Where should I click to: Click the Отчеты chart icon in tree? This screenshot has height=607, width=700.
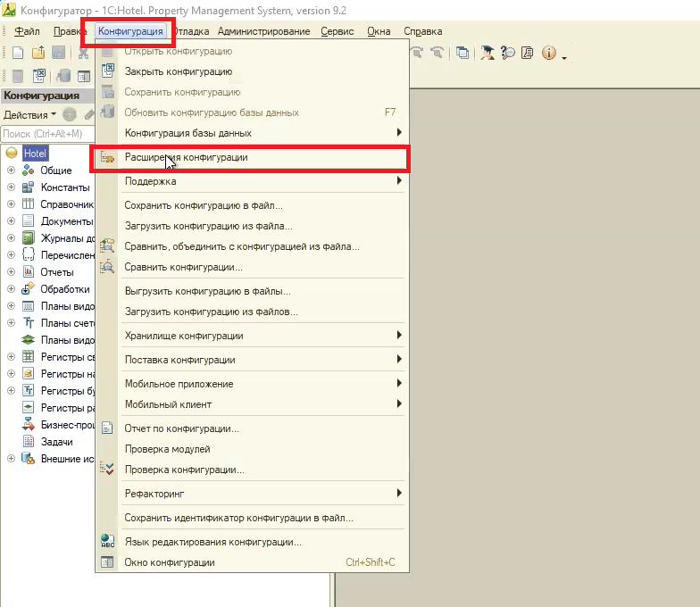(28, 272)
